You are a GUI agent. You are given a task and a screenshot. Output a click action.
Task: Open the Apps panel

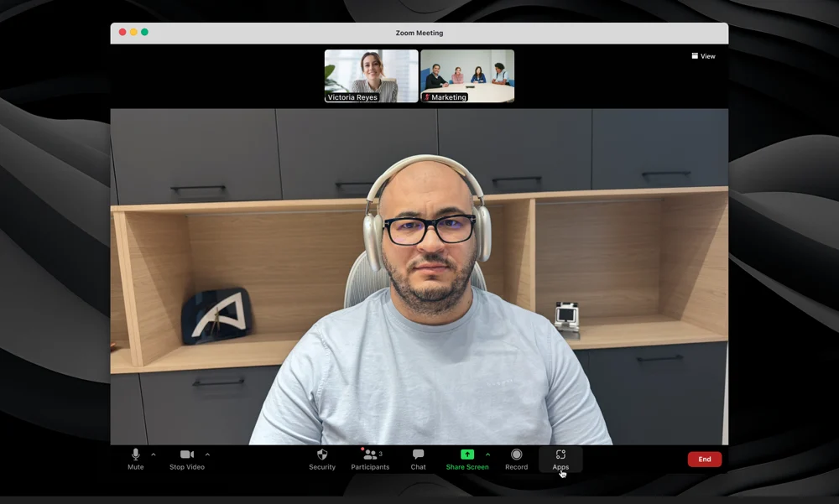point(560,460)
